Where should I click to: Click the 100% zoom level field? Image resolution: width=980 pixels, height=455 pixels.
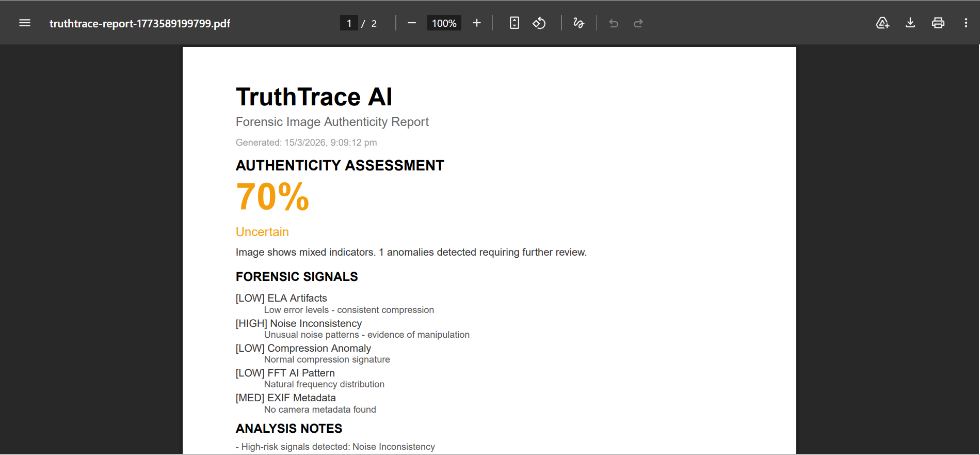(x=444, y=23)
